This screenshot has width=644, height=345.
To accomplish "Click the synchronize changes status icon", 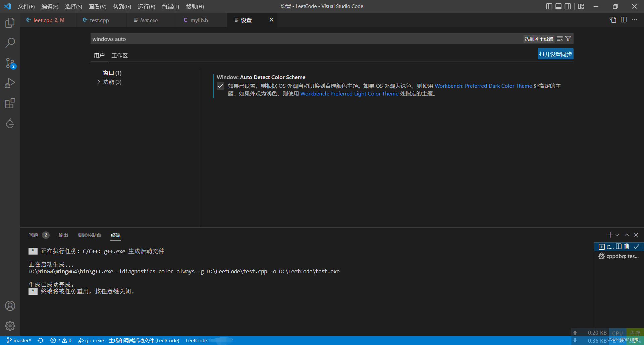I will point(41,340).
